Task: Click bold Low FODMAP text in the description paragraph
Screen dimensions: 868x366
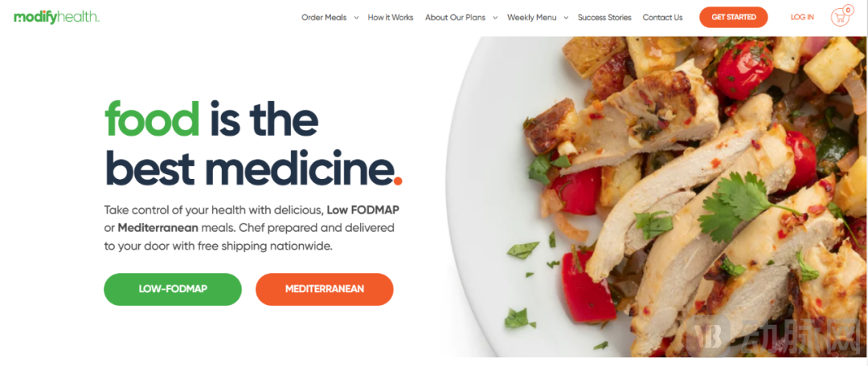Action: [x=363, y=210]
